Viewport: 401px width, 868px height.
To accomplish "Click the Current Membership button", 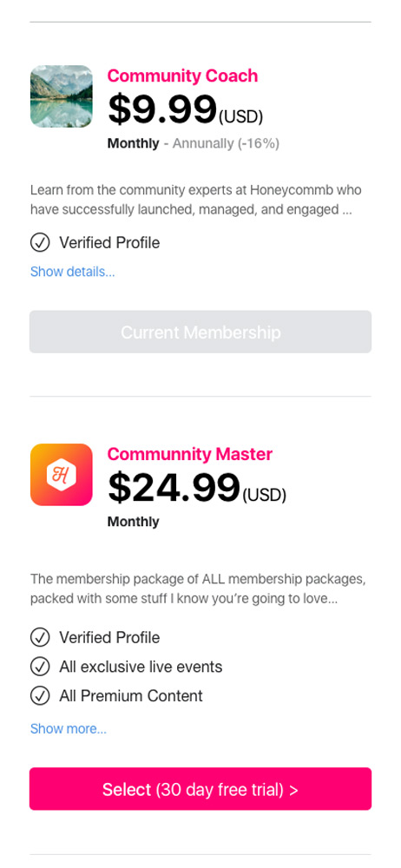I will coord(200,332).
